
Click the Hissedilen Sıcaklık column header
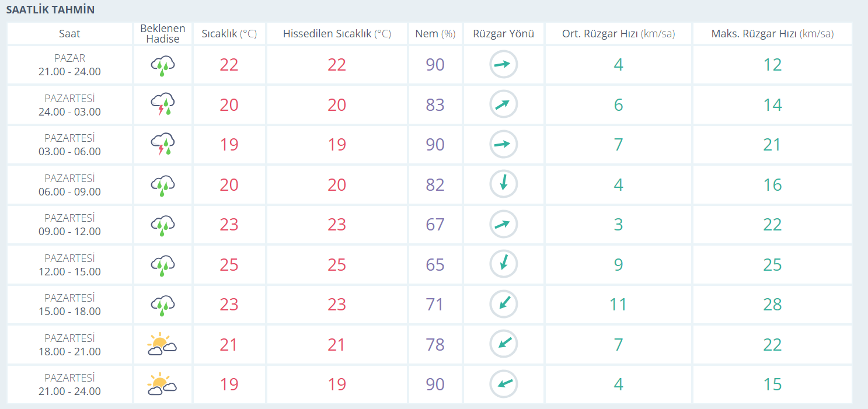point(337,34)
